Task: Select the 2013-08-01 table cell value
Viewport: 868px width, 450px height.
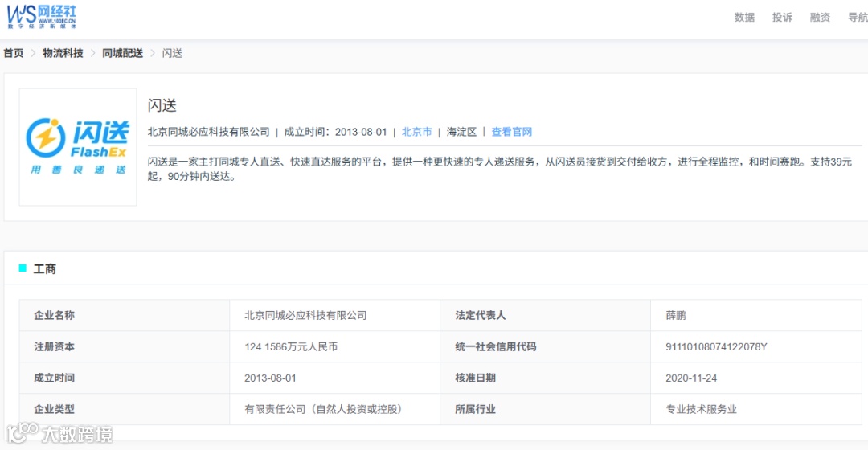Action: (x=270, y=378)
